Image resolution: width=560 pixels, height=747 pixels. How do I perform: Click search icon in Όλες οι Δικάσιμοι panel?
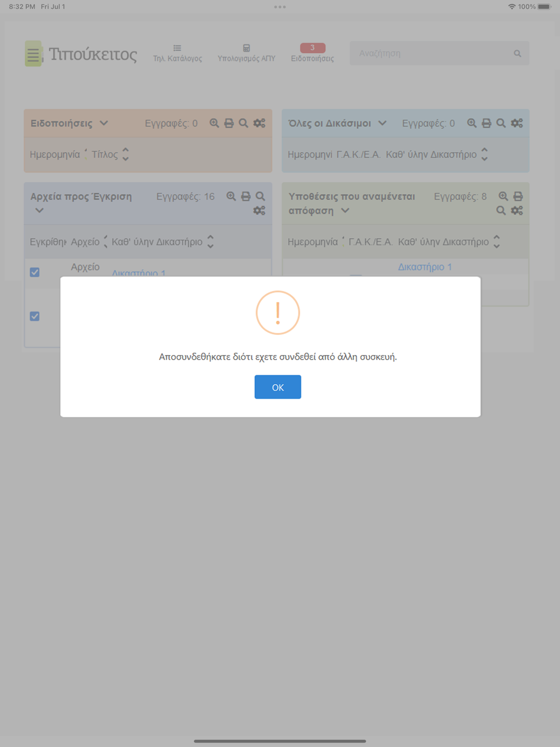pos(501,123)
